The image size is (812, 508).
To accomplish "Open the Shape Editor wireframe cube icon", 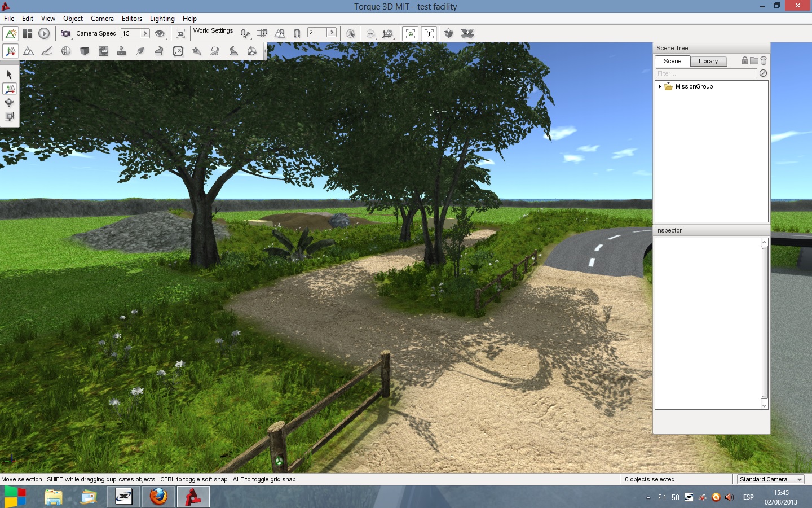I will coord(252,51).
